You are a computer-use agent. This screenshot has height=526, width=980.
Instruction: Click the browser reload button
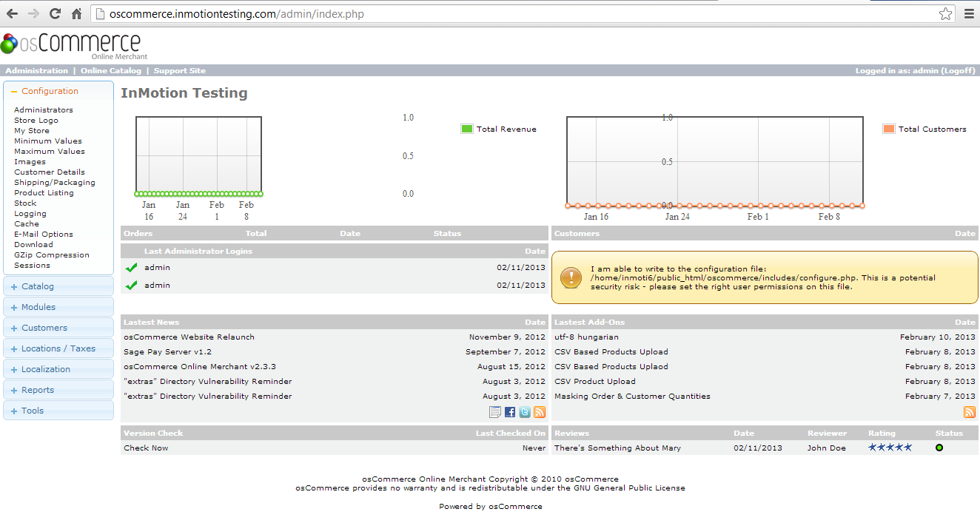pyautogui.click(x=55, y=13)
